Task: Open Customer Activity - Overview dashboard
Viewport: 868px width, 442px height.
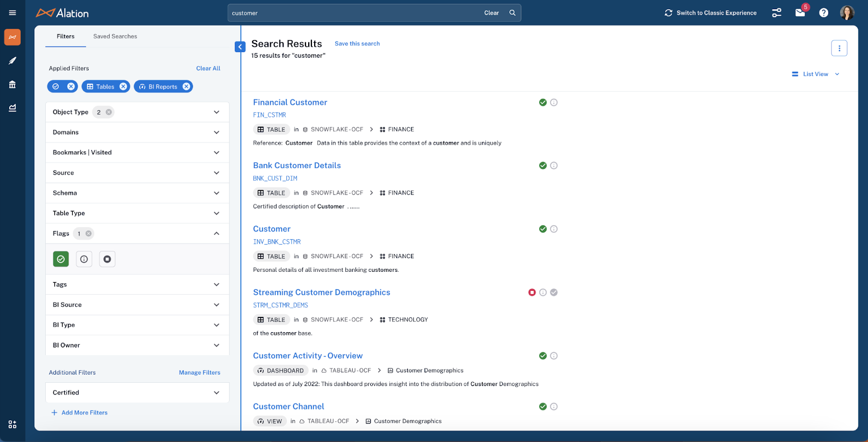Action: click(308, 356)
